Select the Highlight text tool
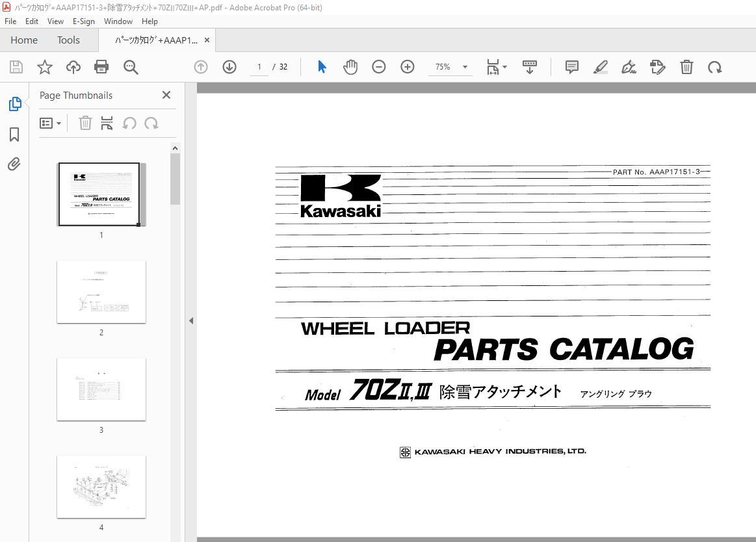756x542 pixels. [600, 67]
